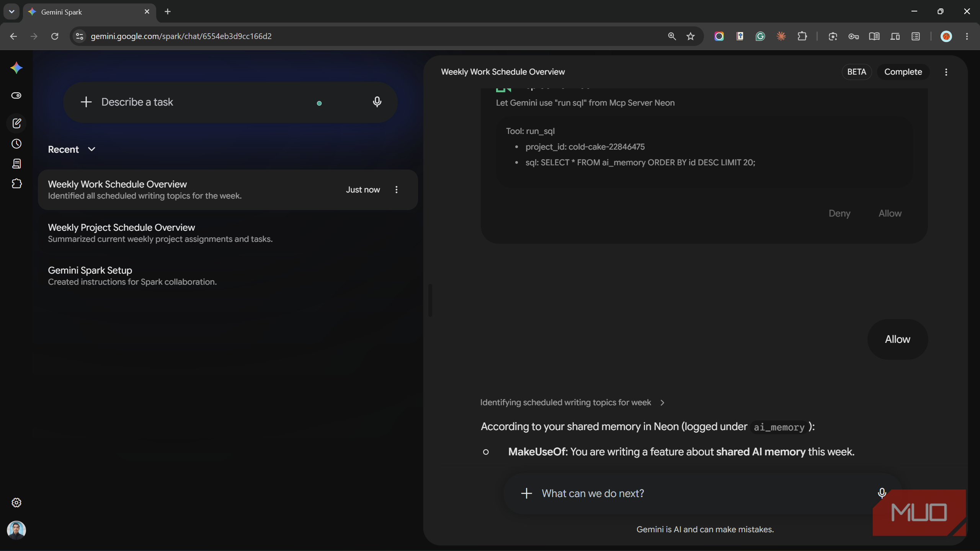Focus the What can we do next field
This screenshot has width=980, height=551.
(703, 494)
